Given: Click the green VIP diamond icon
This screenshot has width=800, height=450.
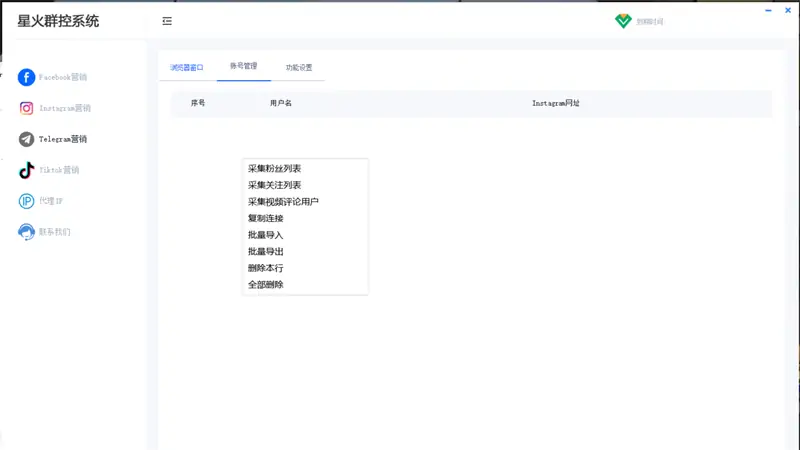Looking at the screenshot, I should pyautogui.click(x=623, y=21).
